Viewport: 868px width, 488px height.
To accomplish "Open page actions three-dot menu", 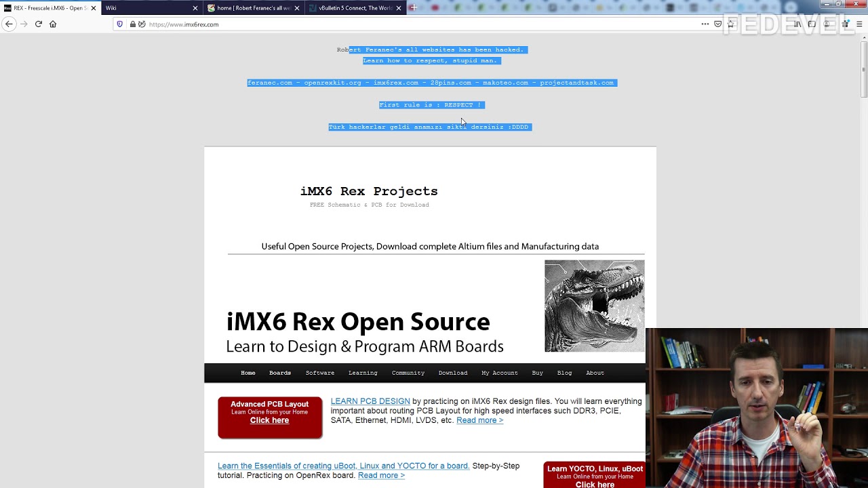I will pyautogui.click(x=705, y=24).
